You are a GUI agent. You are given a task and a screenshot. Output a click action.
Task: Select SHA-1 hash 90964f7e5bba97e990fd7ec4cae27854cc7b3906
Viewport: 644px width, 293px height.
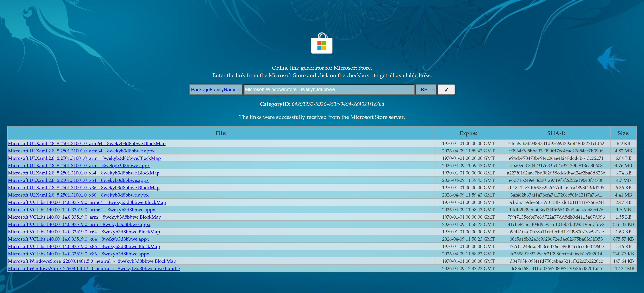[x=556, y=151]
